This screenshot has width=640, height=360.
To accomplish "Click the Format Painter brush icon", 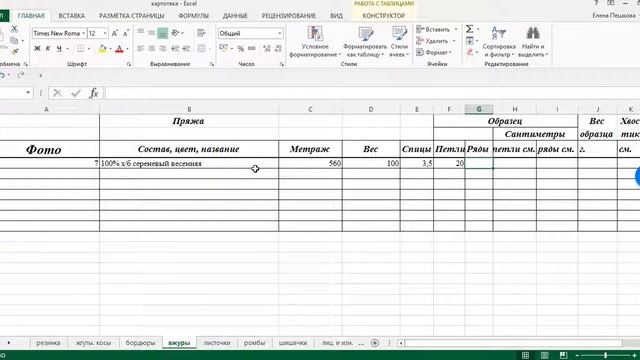I will pos(14,52).
